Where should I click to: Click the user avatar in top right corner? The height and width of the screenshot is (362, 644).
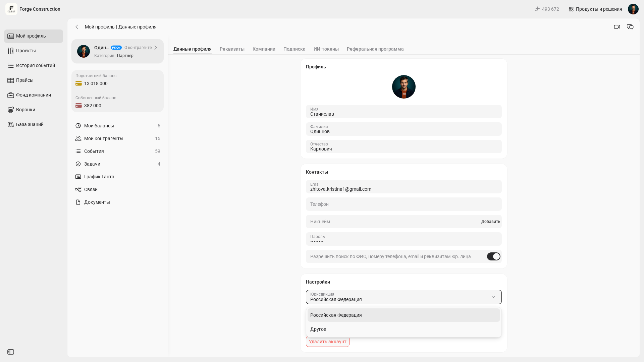pyautogui.click(x=633, y=9)
